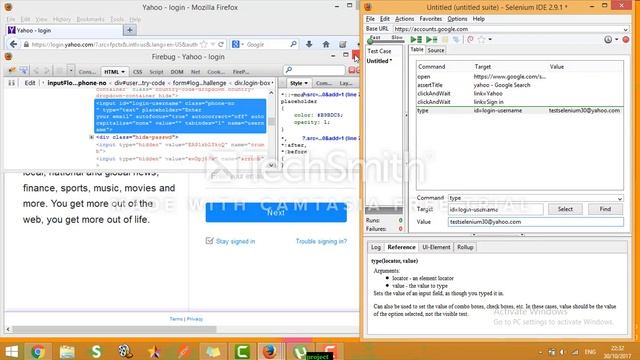
Task: Open uTorrent taskbar icon
Action: pos(300,351)
